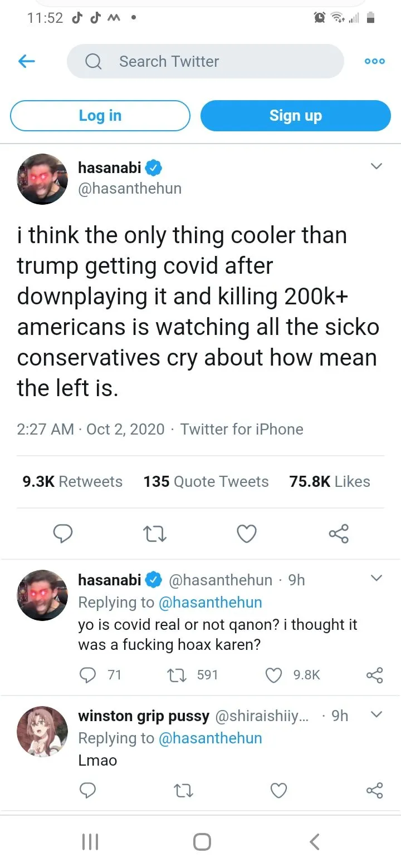Expand chevron menu on Lmao reply
The width and height of the screenshot is (401, 868).
[x=376, y=714]
